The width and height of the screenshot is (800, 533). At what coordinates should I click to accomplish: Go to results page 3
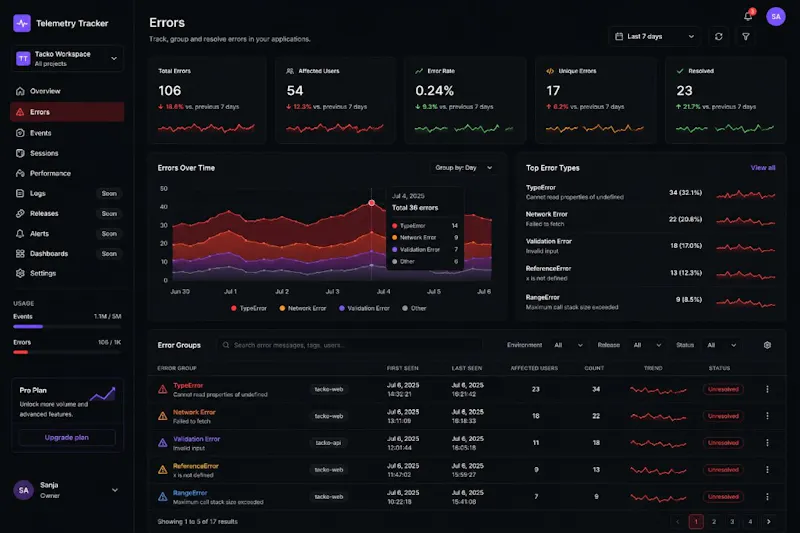[732, 521]
